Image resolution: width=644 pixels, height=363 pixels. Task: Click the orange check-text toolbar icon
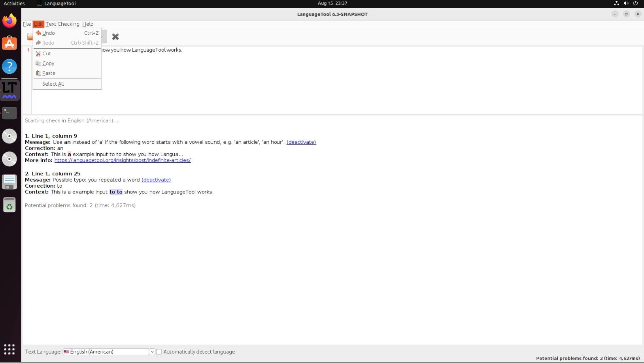pos(30,36)
